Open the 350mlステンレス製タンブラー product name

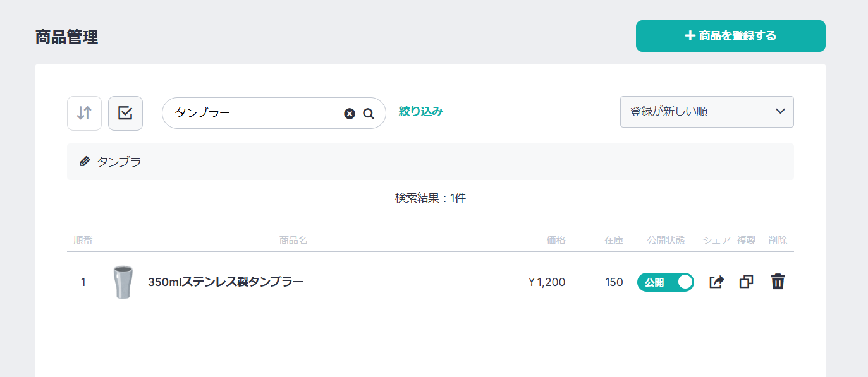(x=226, y=282)
